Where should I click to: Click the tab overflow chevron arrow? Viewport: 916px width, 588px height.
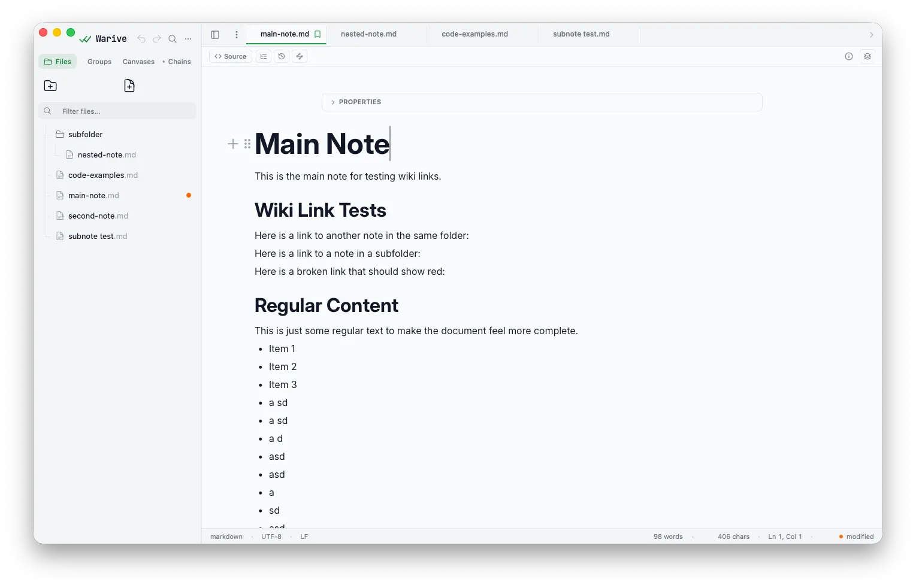pyautogui.click(x=871, y=35)
